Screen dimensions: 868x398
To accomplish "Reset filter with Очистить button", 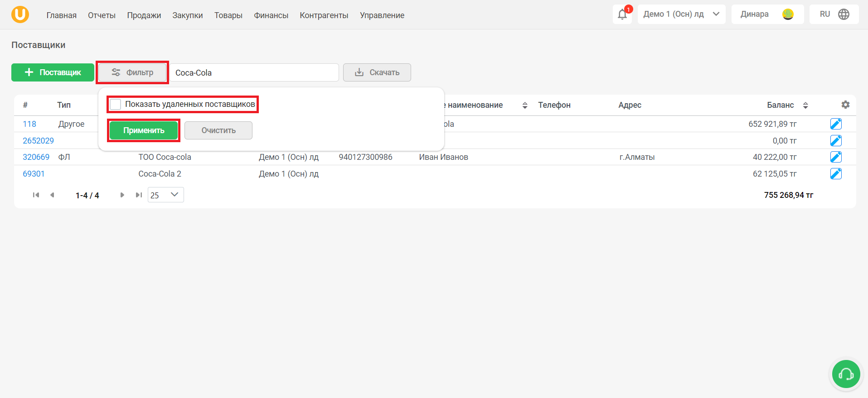I will pos(218,130).
